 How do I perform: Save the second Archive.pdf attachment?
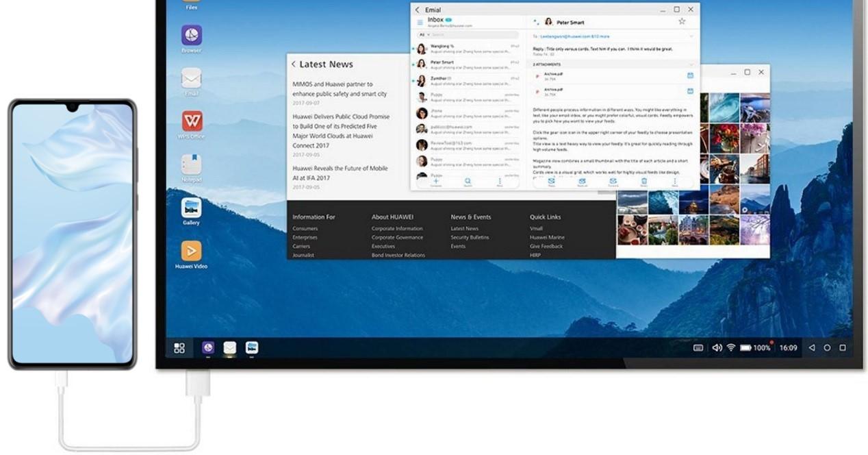pyautogui.click(x=690, y=91)
